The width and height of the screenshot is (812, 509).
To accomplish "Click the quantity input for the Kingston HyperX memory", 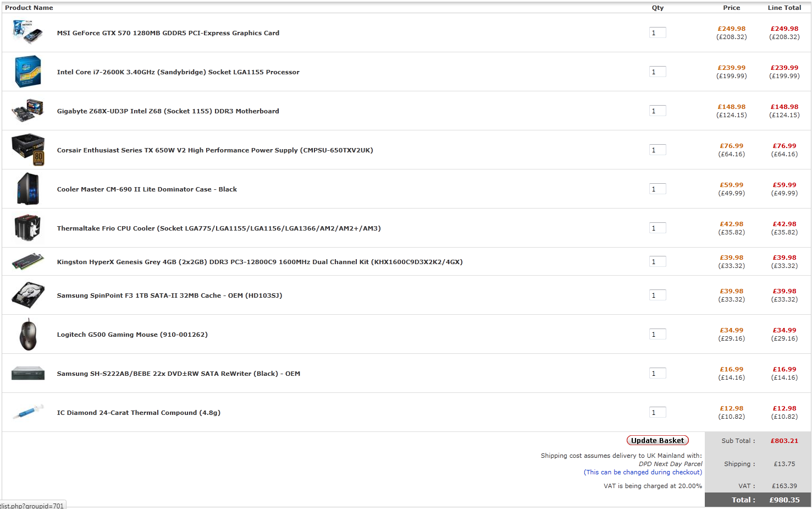I will point(658,262).
